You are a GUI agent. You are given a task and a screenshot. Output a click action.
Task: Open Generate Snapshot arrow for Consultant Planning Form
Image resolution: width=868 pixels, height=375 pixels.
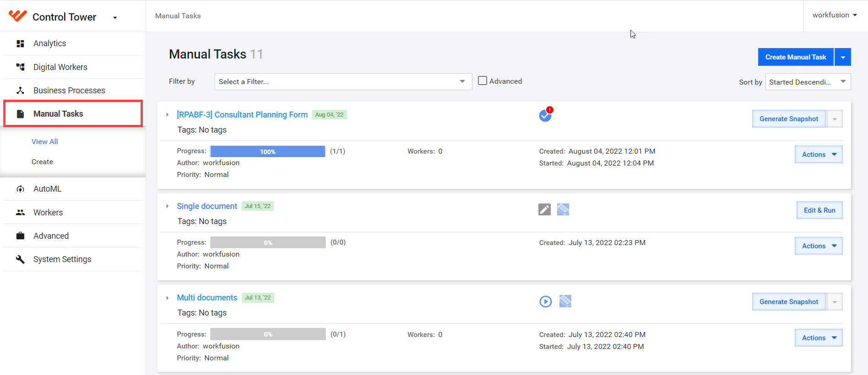tap(835, 119)
